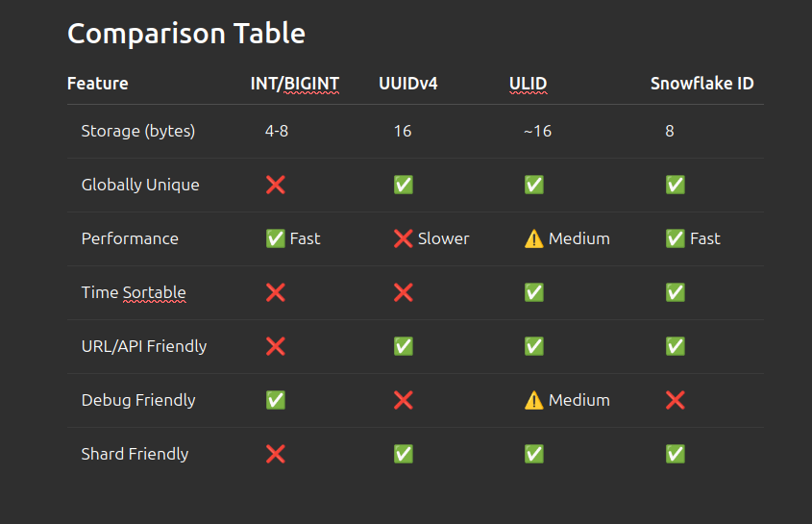The width and height of the screenshot is (812, 524).
Task: Click the red cross for UUIDv4 Time Sortable
Action: click(404, 292)
